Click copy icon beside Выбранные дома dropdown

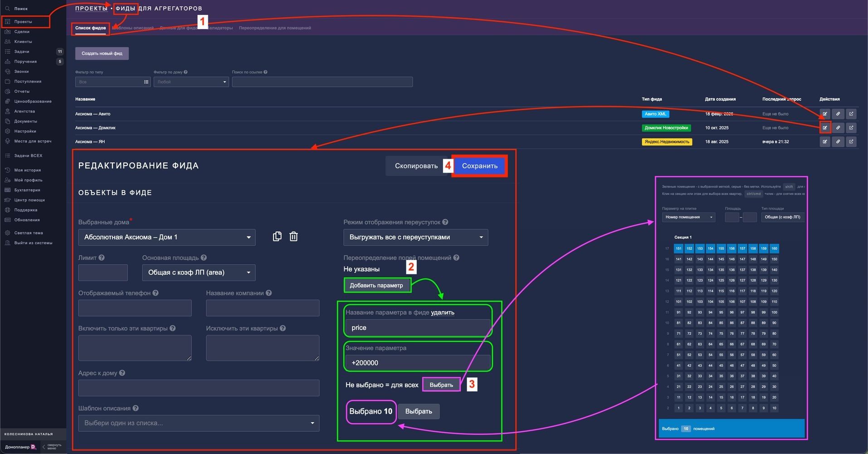[277, 237]
